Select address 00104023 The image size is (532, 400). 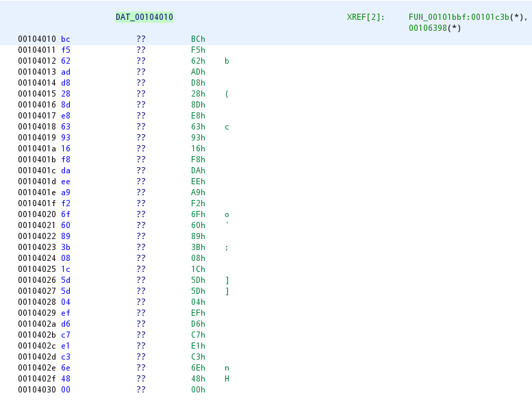[x=37, y=247]
